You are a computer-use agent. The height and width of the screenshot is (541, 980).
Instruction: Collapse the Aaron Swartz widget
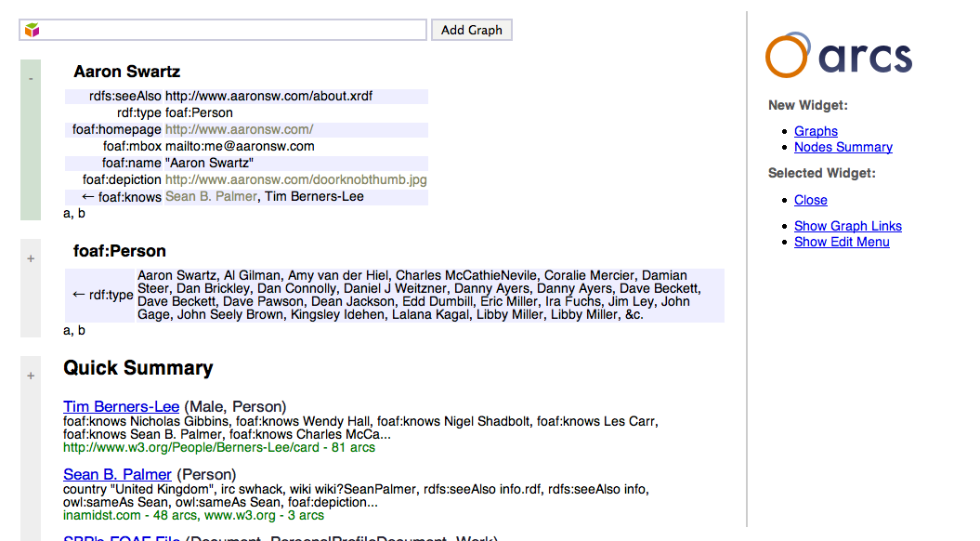click(31, 79)
